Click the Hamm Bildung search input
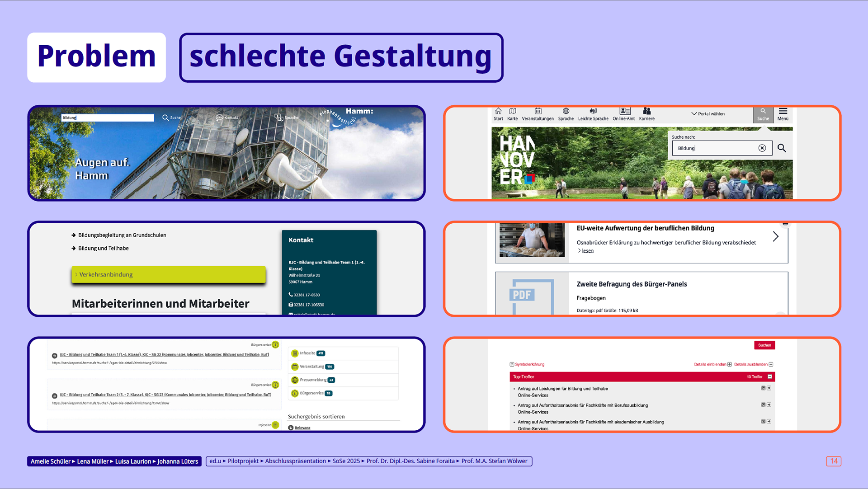Viewport: 868px width, 489px height. (x=108, y=118)
